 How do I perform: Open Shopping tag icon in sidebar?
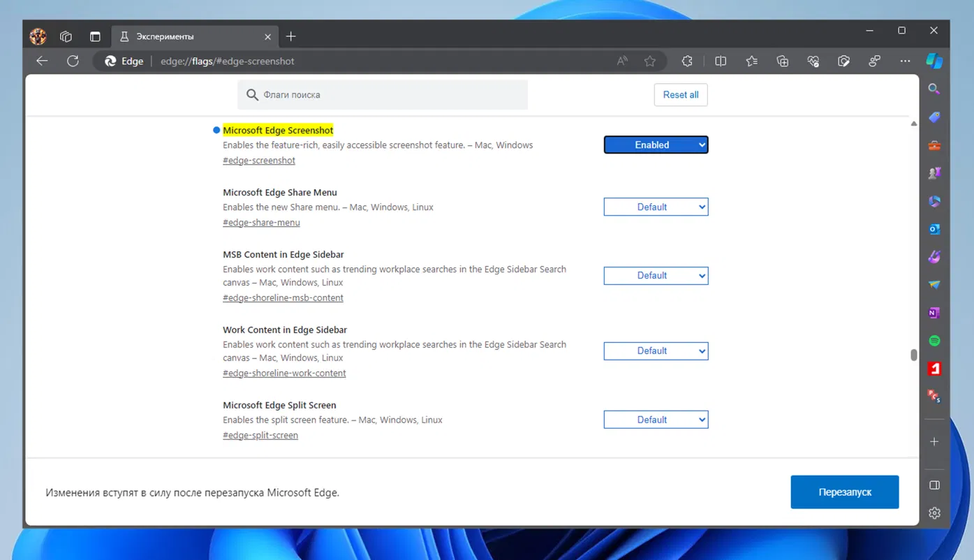pos(934,117)
